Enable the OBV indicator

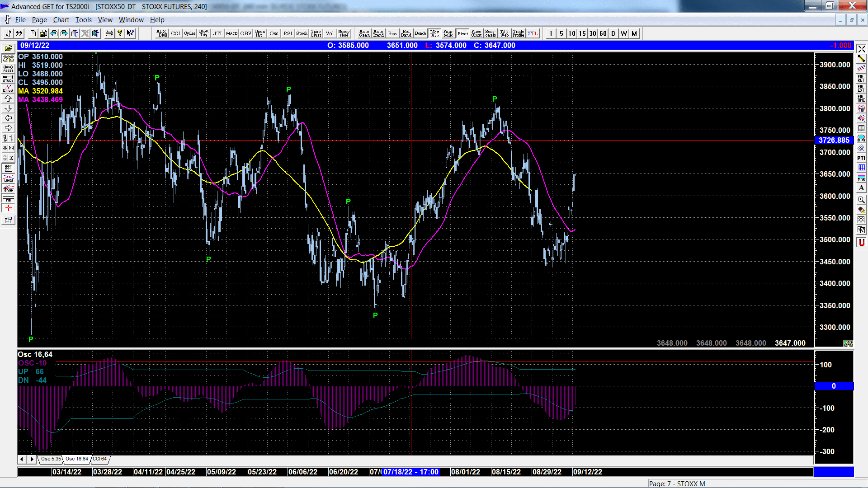(246, 33)
